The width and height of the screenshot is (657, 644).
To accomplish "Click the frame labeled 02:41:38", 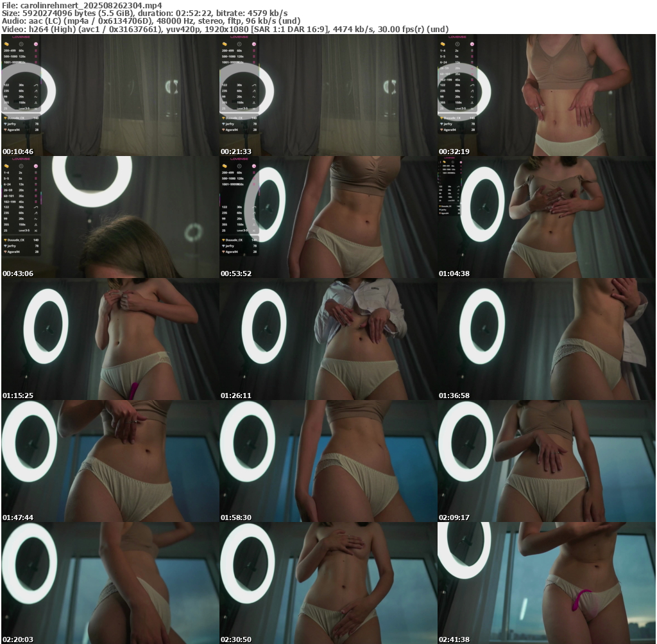I will click(x=547, y=583).
